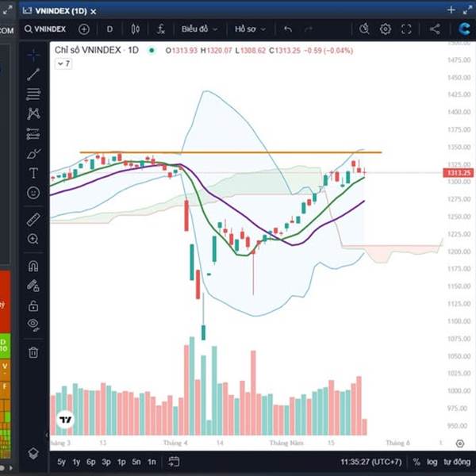Select the brush drawing tool
Screen dimensions: 476x476
[x=33, y=154]
